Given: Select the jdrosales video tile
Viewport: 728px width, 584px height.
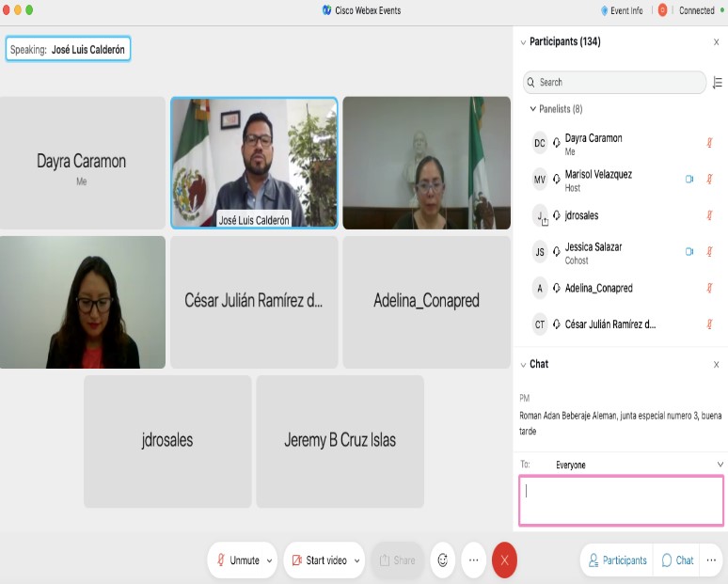Looking at the screenshot, I should tap(167, 441).
